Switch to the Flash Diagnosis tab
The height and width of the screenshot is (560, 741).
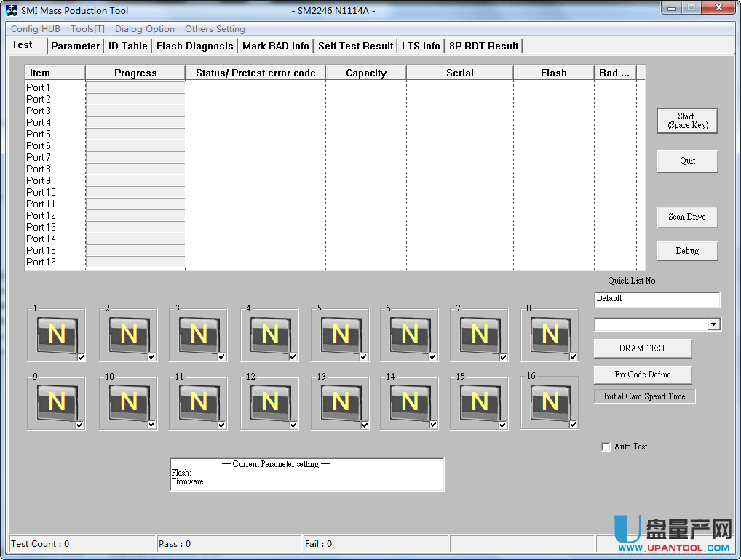click(x=194, y=45)
